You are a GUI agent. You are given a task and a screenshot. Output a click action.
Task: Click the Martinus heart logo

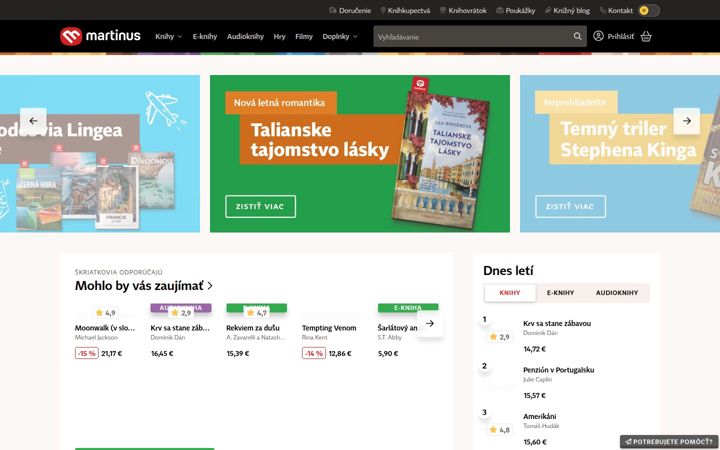tap(71, 36)
